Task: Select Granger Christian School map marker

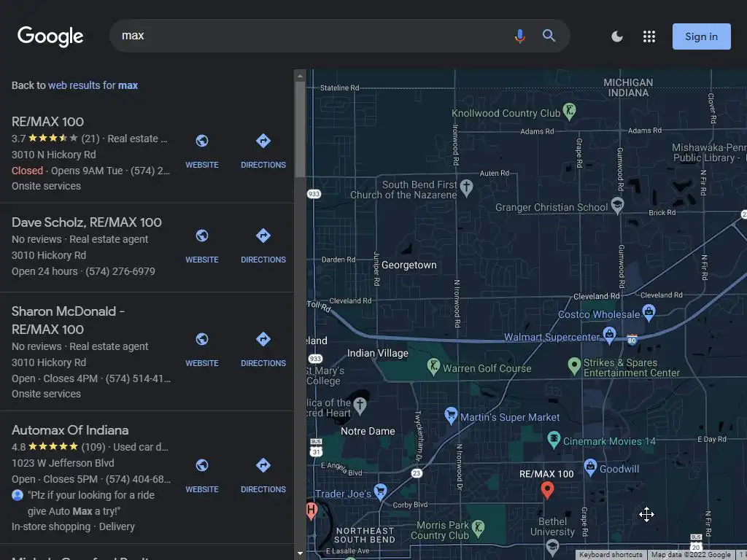Action: coord(617,205)
